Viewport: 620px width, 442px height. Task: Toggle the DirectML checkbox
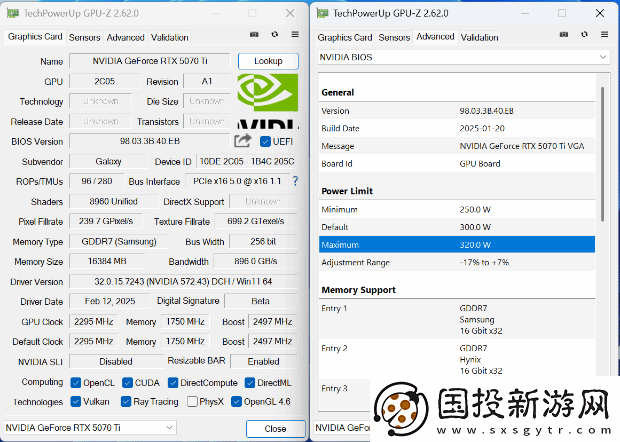pyautogui.click(x=250, y=382)
